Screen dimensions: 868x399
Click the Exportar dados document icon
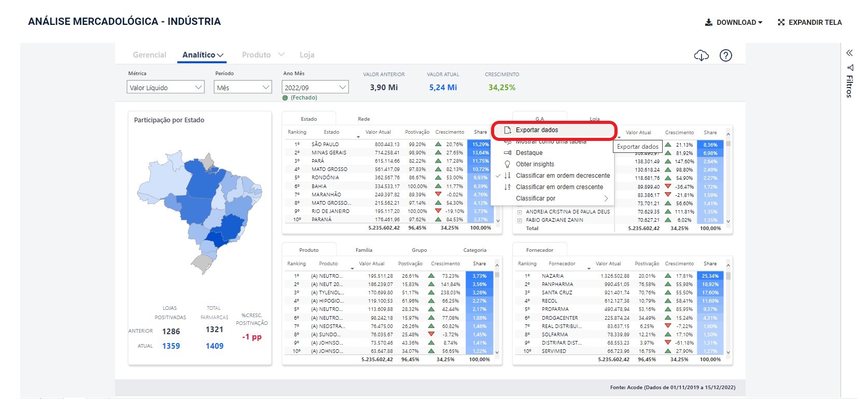tap(508, 130)
